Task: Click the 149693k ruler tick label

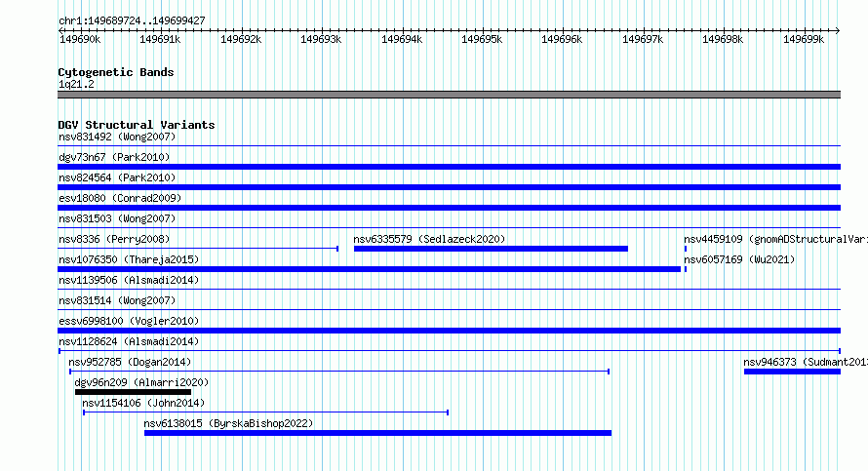Action: coord(321,39)
